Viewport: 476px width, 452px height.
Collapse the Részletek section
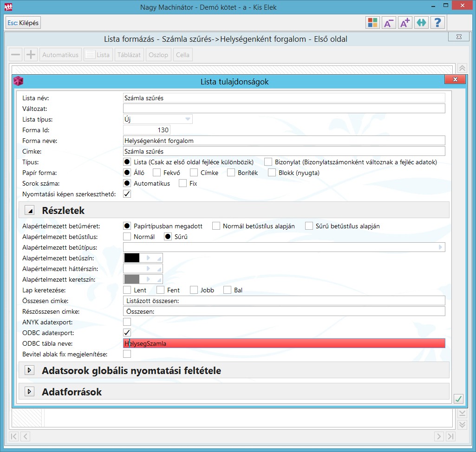tap(29, 210)
